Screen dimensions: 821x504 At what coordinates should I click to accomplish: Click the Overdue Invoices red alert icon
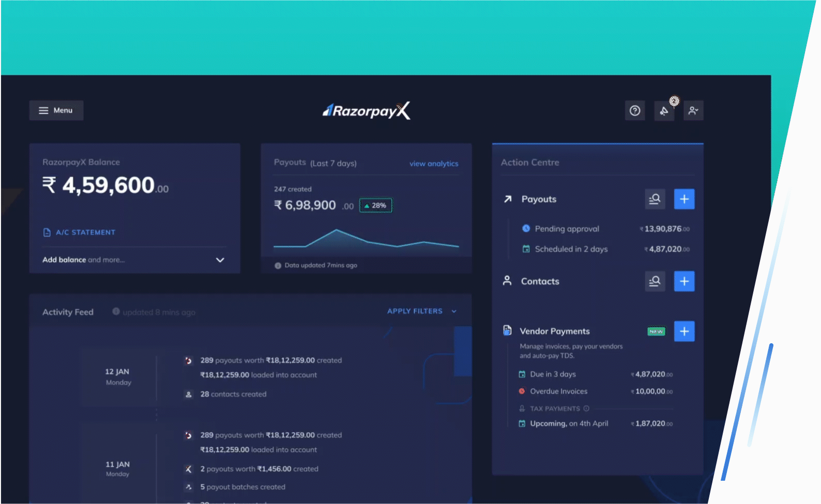pyautogui.click(x=522, y=391)
